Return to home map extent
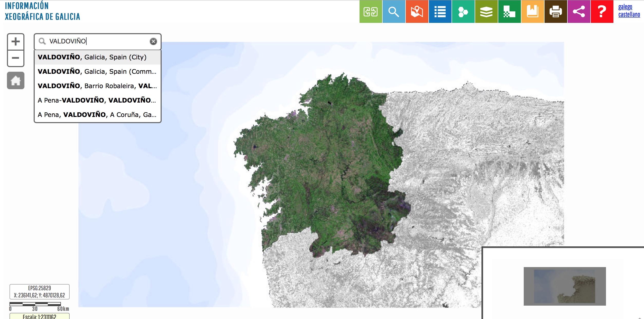 point(16,80)
